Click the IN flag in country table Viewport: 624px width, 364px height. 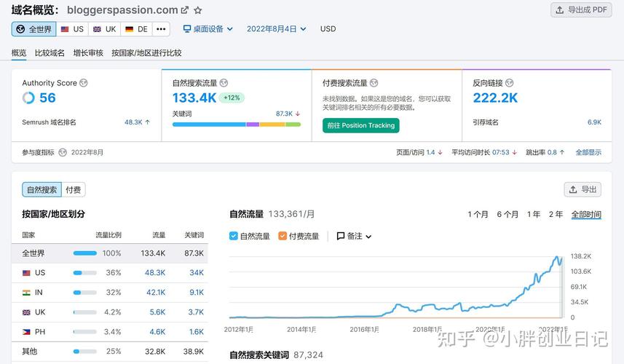pos(26,293)
